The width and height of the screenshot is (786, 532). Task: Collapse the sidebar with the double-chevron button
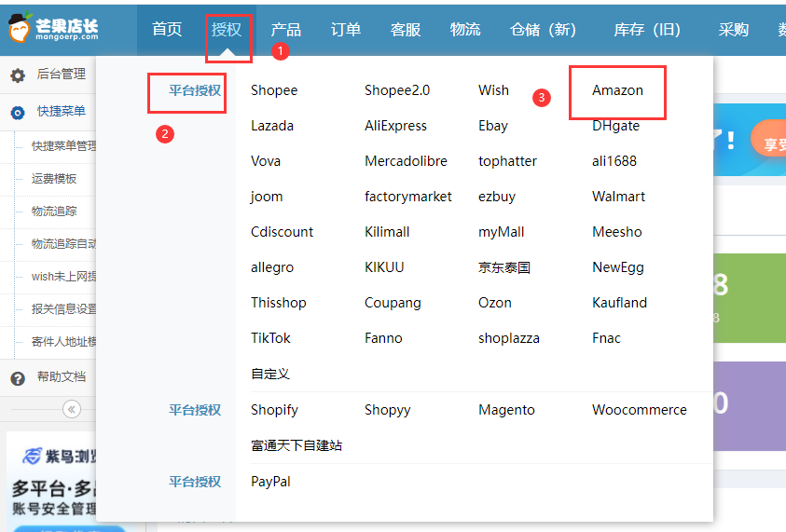click(72, 409)
